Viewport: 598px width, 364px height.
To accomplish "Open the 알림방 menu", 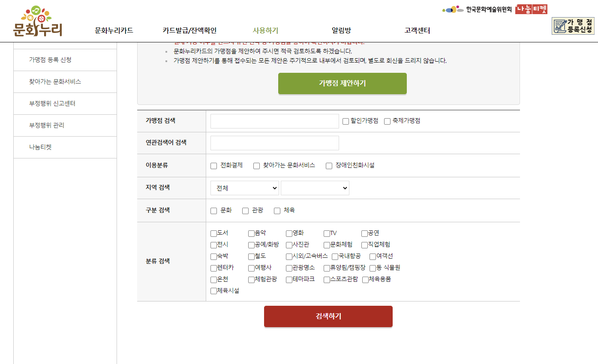I will (341, 30).
